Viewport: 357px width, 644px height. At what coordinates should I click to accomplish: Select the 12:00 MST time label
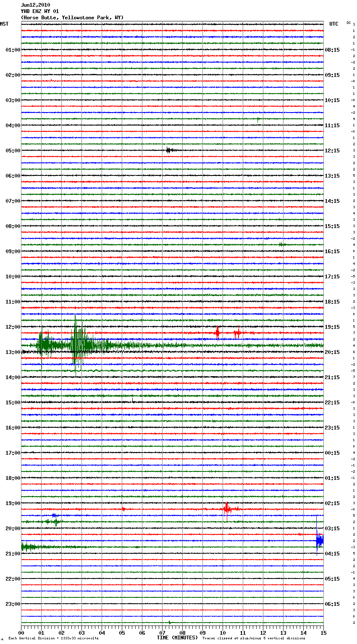tap(13, 327)
